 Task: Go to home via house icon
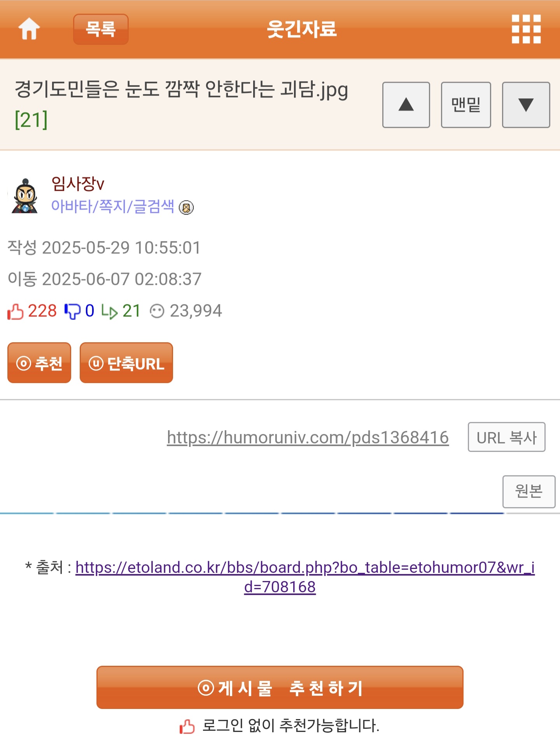[x=29, y=29]
